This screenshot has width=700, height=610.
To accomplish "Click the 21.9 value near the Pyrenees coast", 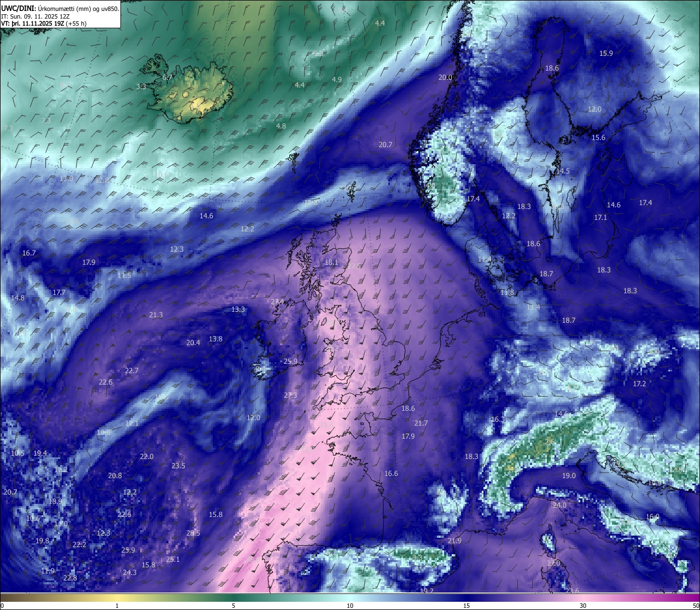I will (x=454, y=541).
